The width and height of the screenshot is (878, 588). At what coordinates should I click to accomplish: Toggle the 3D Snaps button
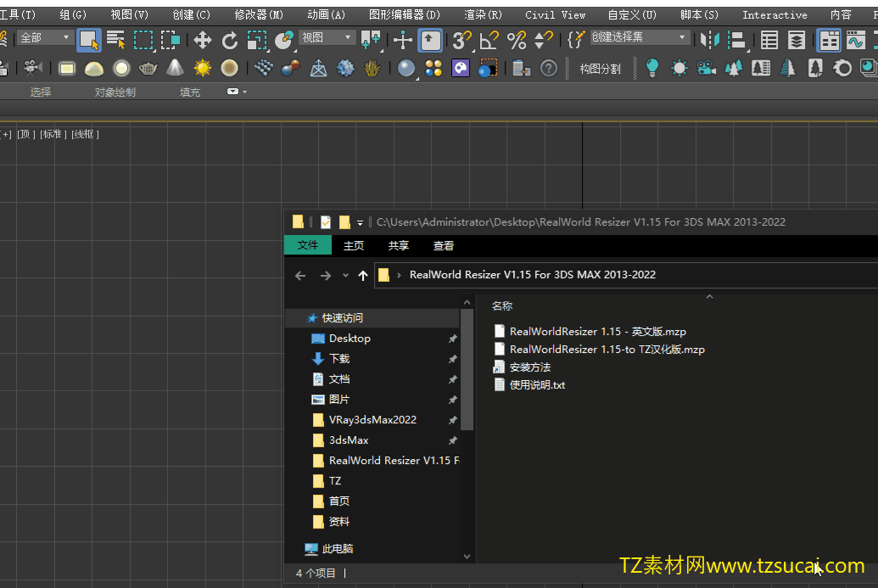461,40
